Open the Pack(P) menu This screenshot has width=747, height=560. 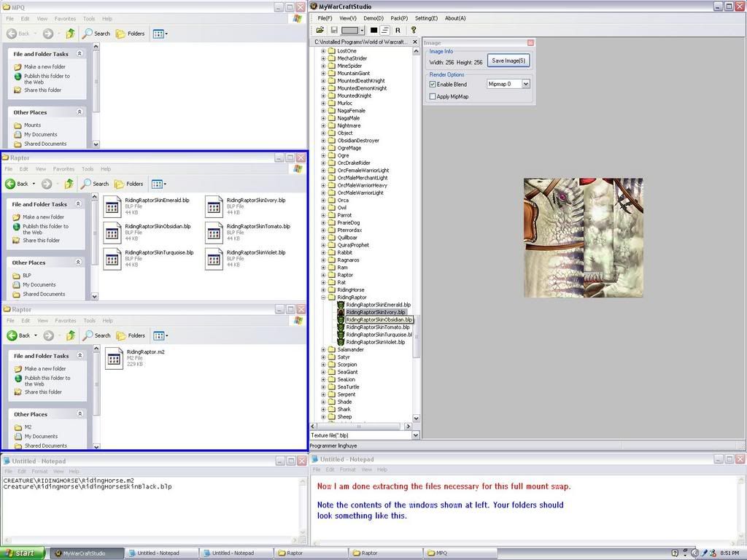(x=399, y=18)
